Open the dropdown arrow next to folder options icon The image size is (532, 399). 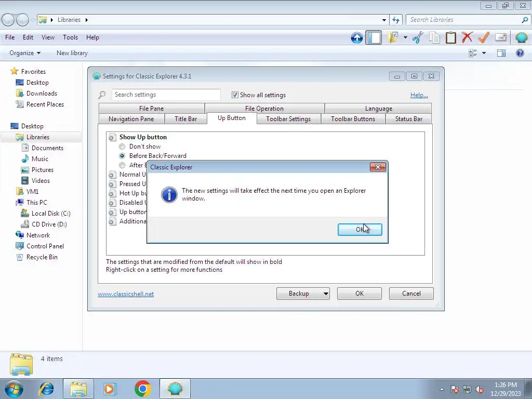[x=405, y=37]
